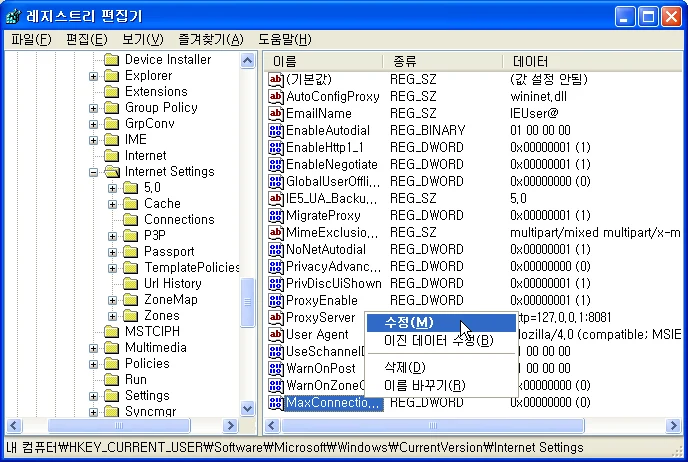This screenshot has width=688, height=462.
Task: Expand the Group Policy key
Action: tap(93, 108)
